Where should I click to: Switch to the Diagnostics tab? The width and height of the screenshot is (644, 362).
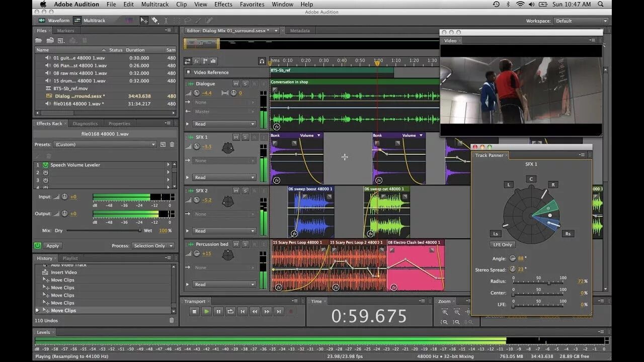85,123
